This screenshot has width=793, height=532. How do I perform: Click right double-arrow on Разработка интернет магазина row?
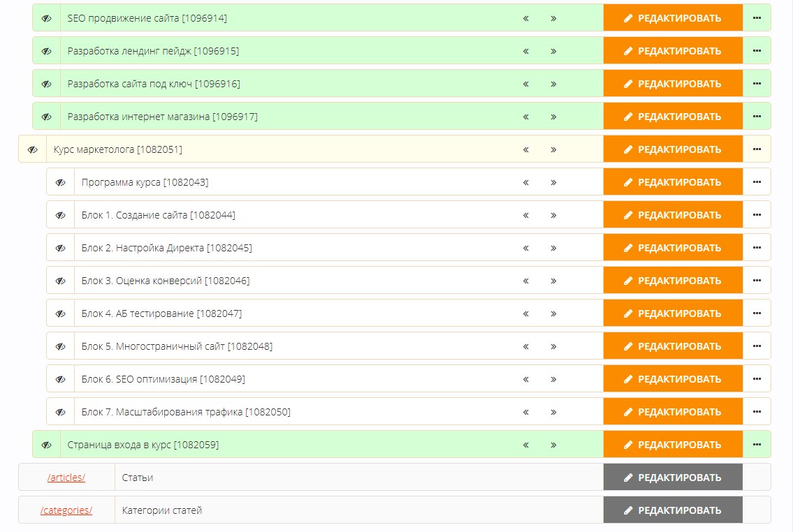553,117
